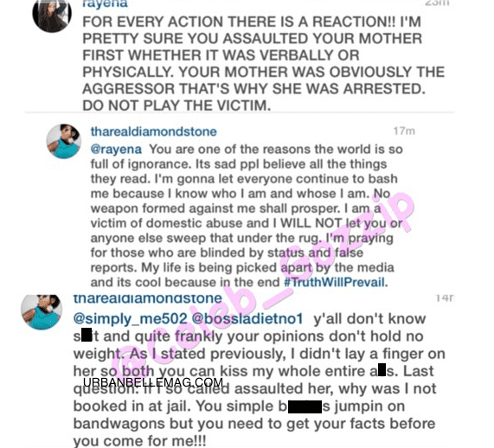Click the 17m timestamp

[404, 131]
